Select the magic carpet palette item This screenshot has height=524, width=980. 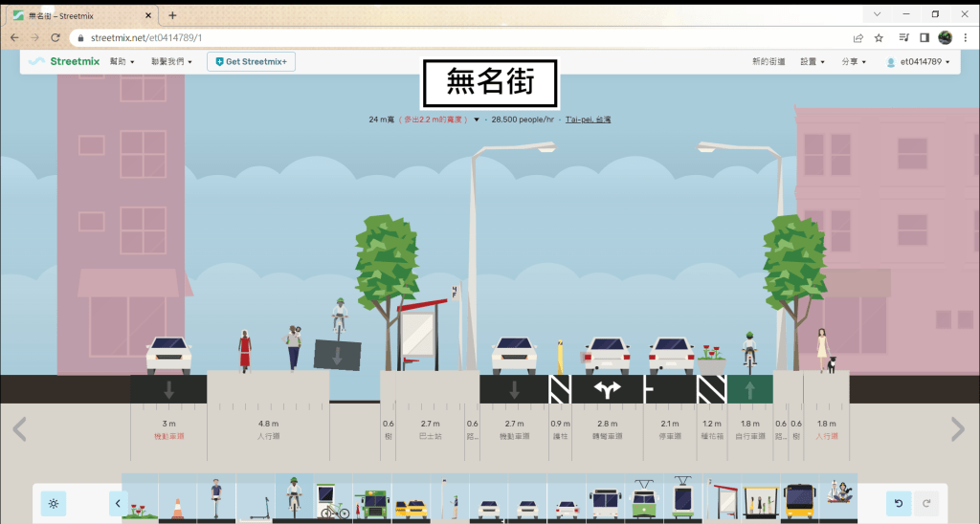[x=838, y=497]
